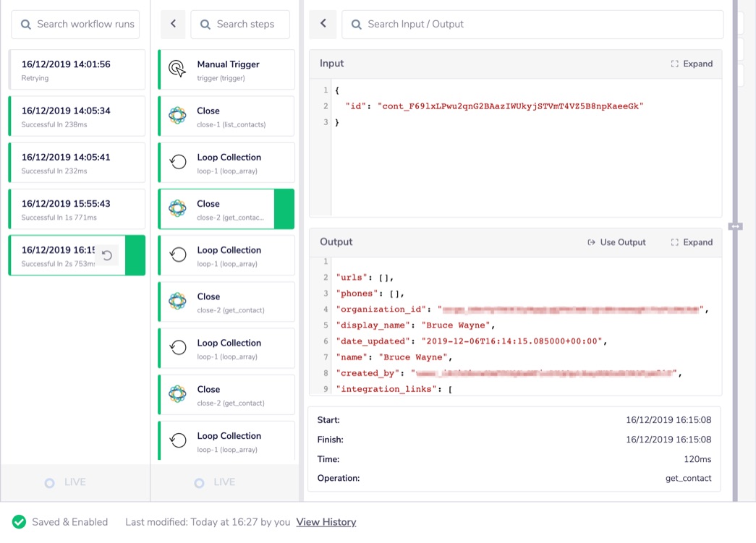Click the Use Output button
The height and width of the screenshot is (543, 756).
point(616,242)
